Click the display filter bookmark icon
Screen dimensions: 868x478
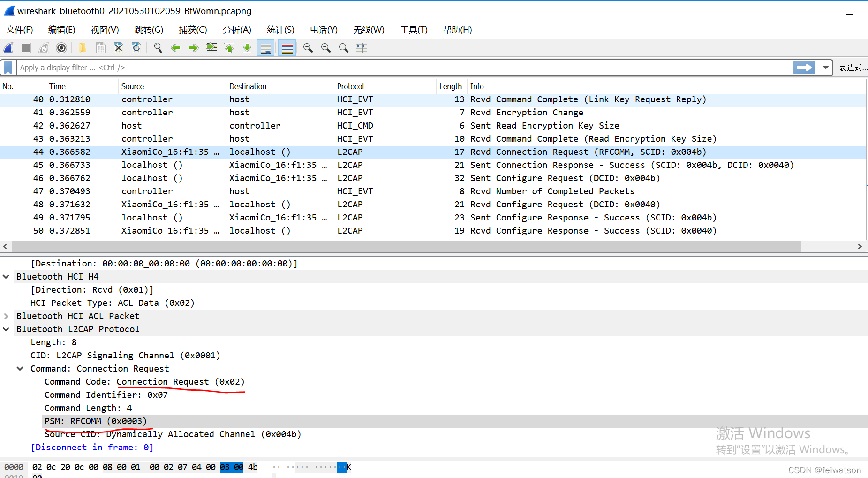8,68
